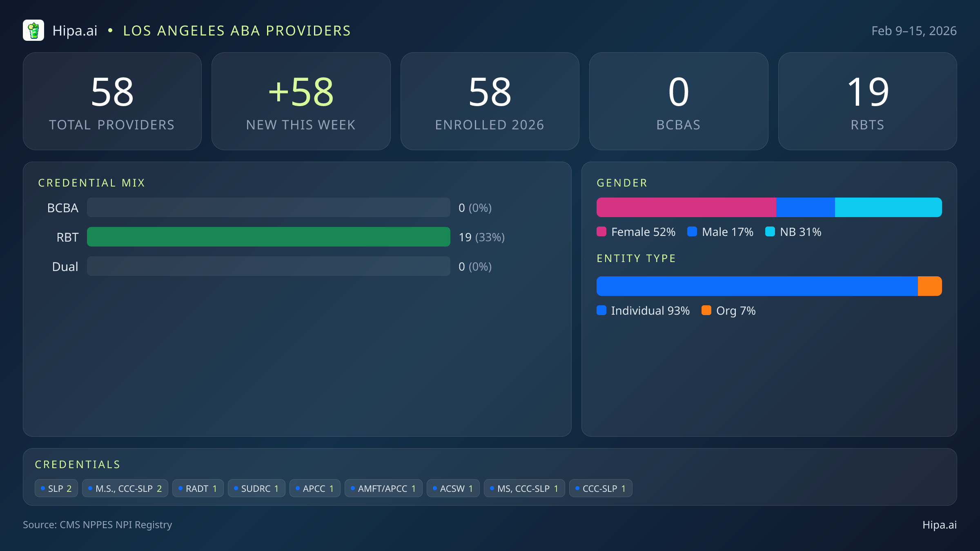Viewport: 980px width, 551px height.
Task: Select the NB legend swatch in Gender chart
Action: coord(771,232)
